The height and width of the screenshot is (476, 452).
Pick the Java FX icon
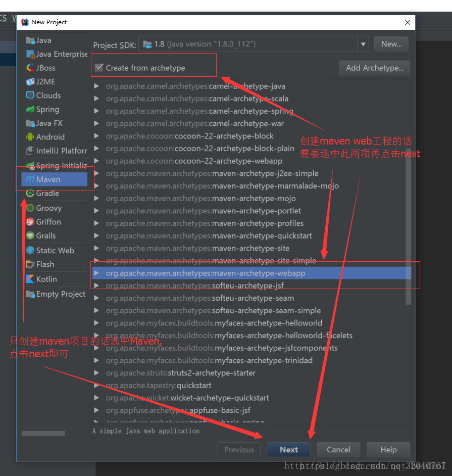[x=30, y=123]
